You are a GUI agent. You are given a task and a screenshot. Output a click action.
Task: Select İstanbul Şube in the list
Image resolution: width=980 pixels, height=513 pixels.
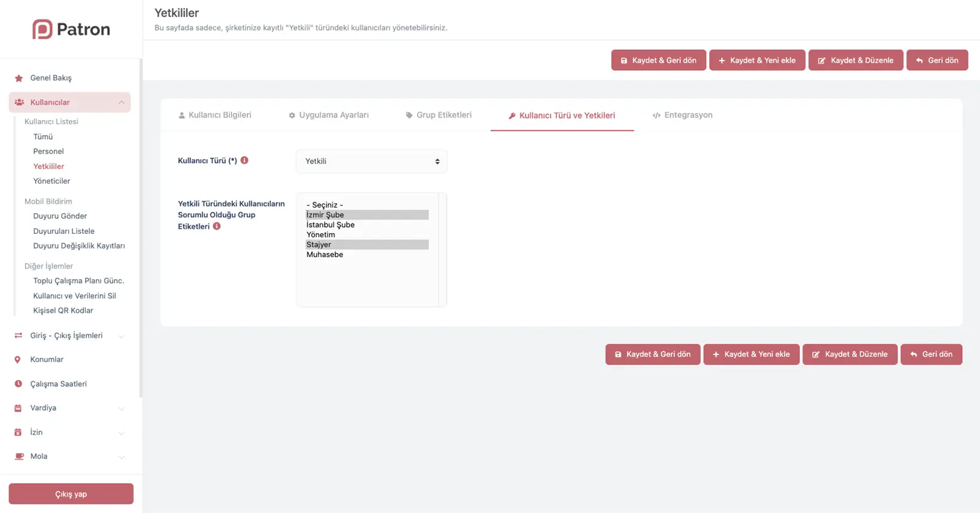331,225
